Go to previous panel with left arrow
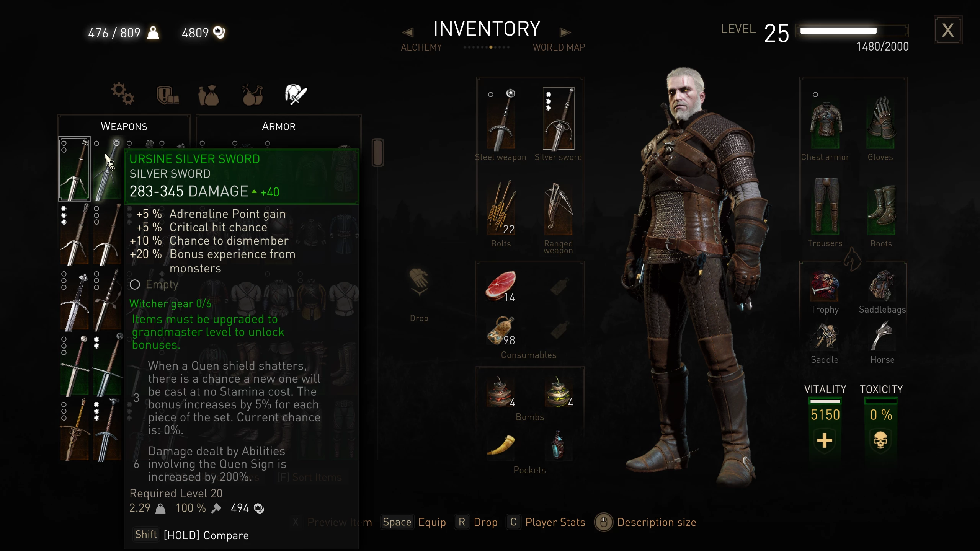This screenshot has width=980, height=551. point(408,33)
